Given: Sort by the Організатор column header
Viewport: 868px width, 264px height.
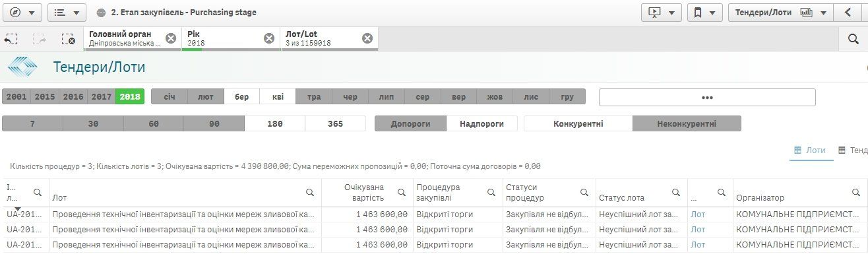Looking at the screenshot, I should 760,198.
